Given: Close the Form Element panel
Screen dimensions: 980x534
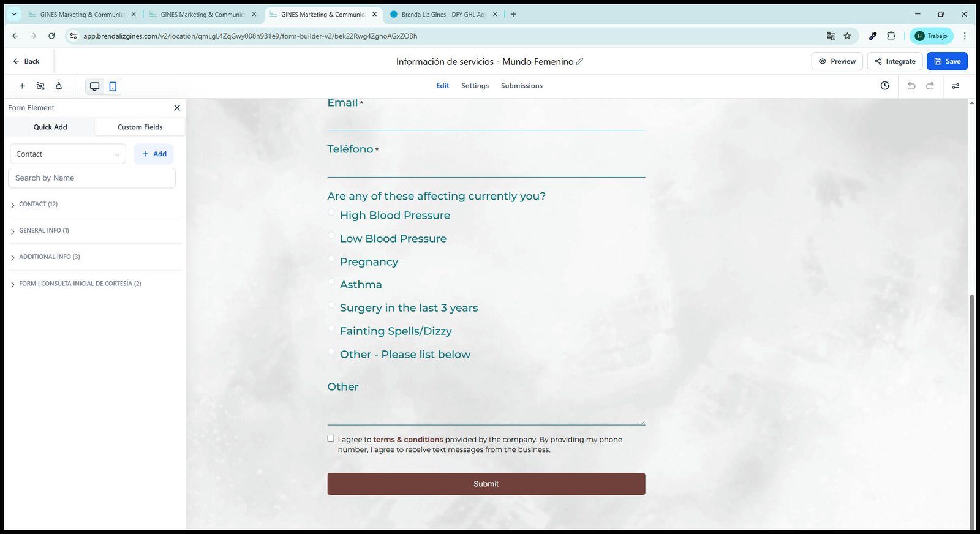Looking at the screenshot, I should 177,108.
